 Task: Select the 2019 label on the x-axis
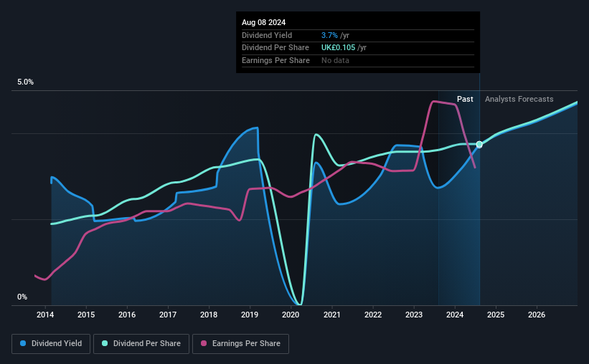point(250,315)
